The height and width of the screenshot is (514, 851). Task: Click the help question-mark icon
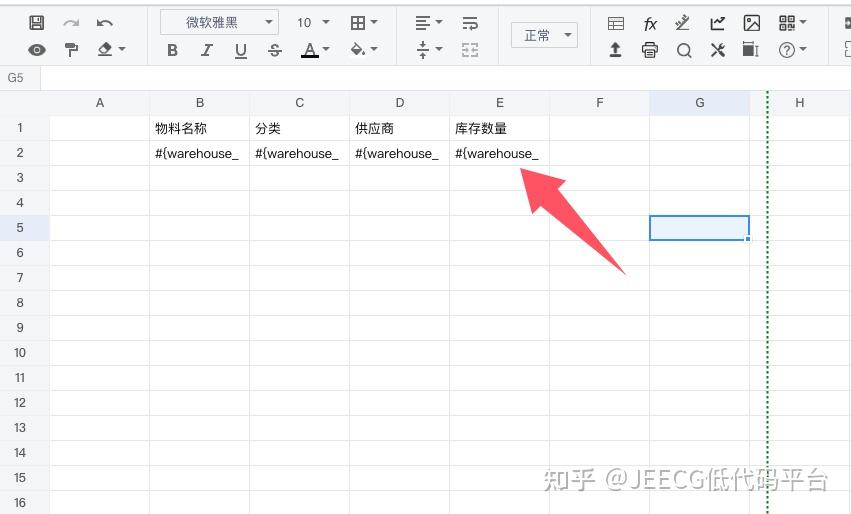click(786, 50)
